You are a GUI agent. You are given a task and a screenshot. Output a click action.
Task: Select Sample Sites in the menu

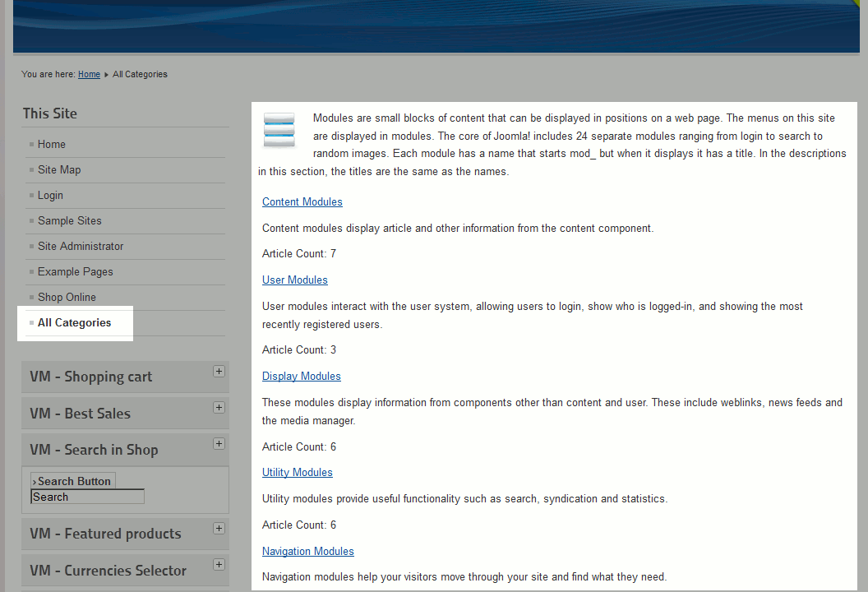click(x=70, y=220)
